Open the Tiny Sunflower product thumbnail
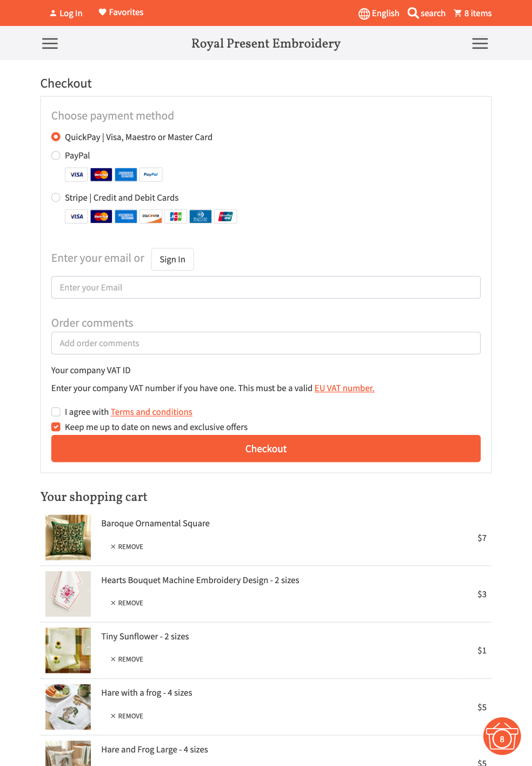The height and width of the screenshot is (766, 532). tap(68, 650)
